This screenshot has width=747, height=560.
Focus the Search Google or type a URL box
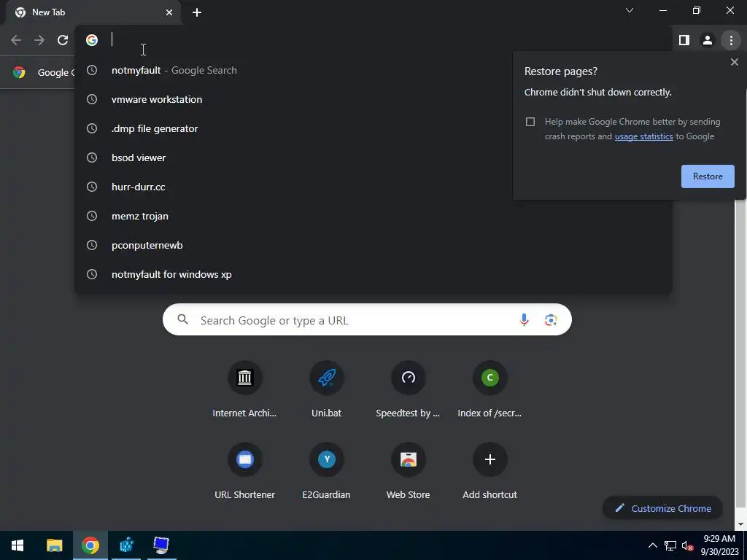point(367,319)
